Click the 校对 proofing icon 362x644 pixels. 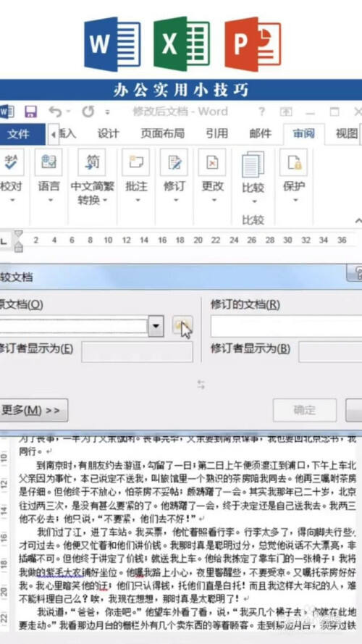pos(12,162)
